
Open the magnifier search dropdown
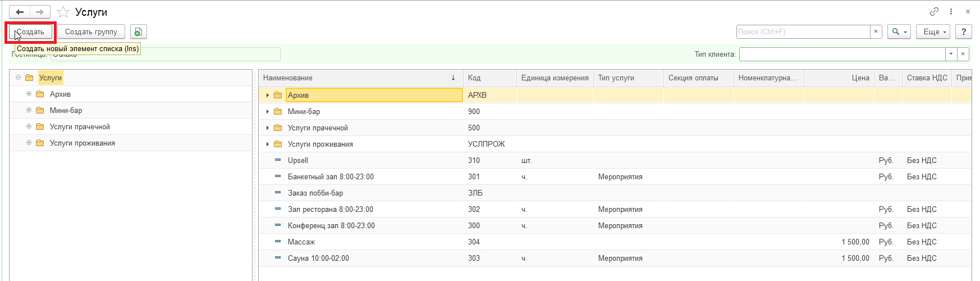[899, 32]
